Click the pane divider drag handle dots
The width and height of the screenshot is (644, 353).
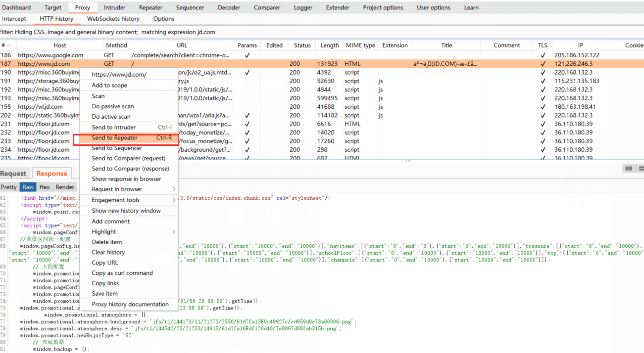coord(408,161)
